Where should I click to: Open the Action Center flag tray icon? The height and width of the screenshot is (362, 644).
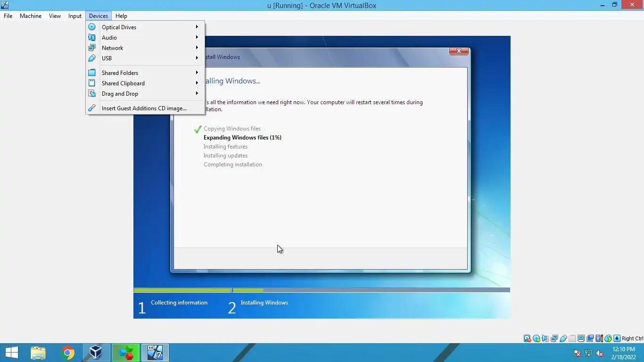577,353
